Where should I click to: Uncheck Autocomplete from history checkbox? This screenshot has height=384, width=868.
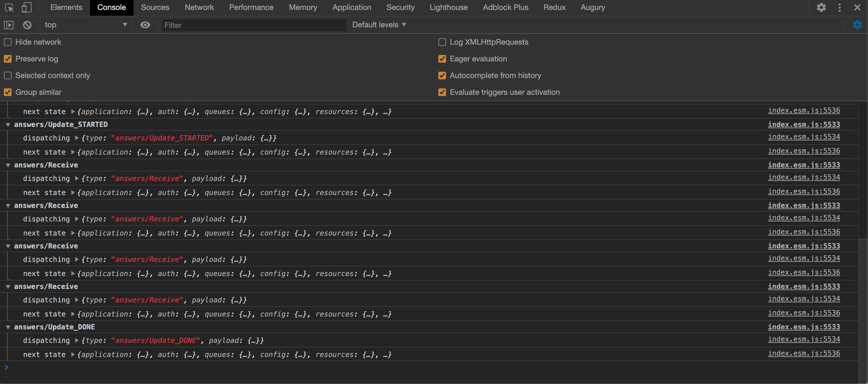[x=442, y=76]
